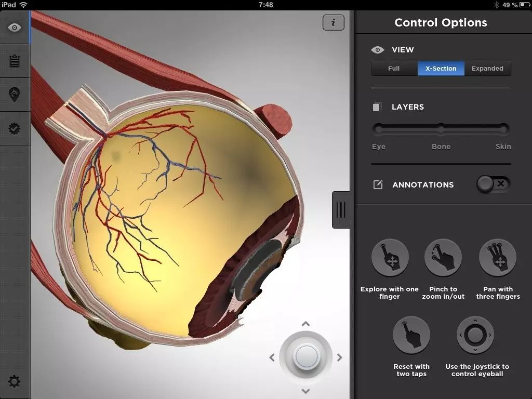Click the eye icon beside VIEW

point(377,50)
